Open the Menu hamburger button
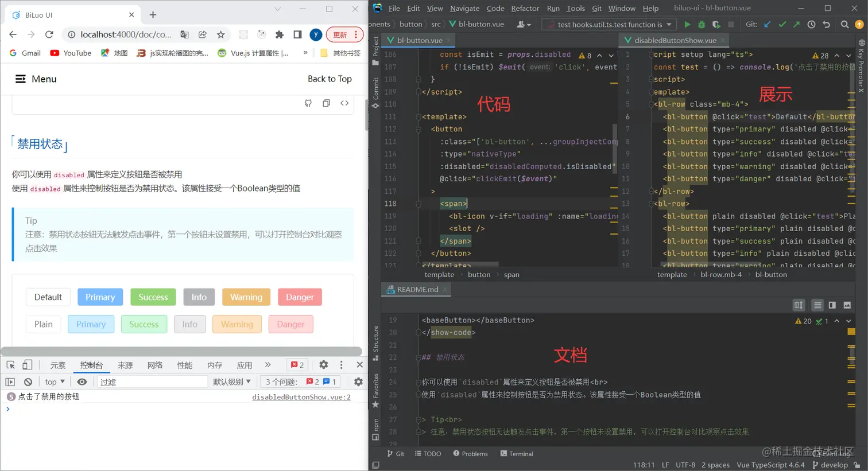 coord(36,79)
